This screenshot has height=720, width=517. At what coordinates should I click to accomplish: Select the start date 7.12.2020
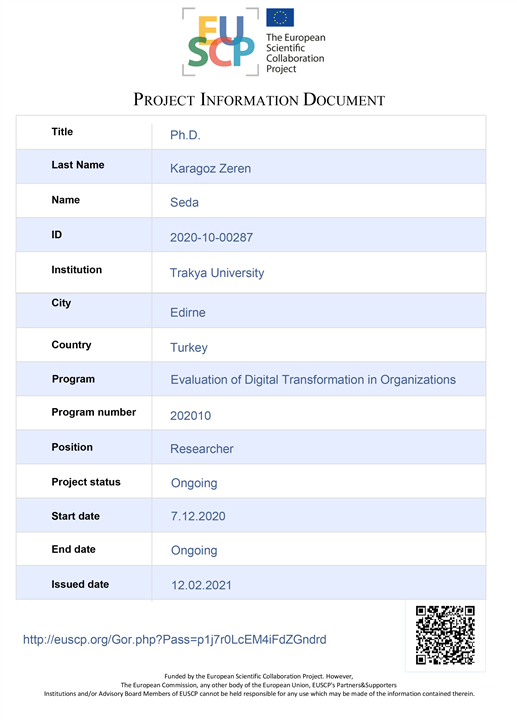coord(198,516)
